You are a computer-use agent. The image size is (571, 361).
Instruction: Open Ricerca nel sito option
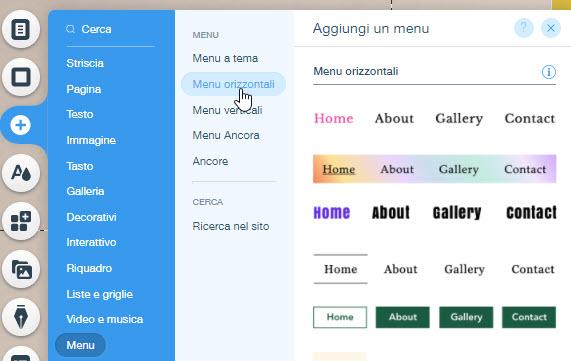(x=231, y=226)
